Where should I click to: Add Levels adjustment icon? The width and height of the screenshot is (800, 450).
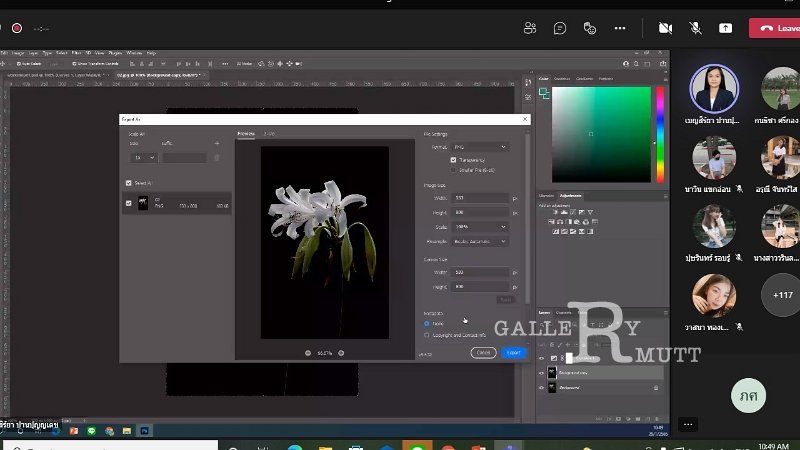(564, 212)
